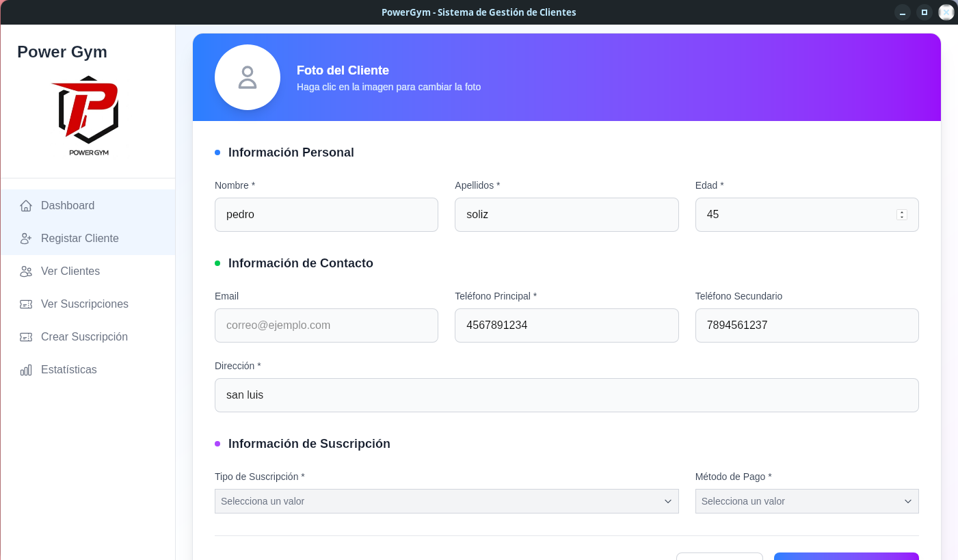Click the Crear Suscripción ticket icon

click(x=26, y=337)
